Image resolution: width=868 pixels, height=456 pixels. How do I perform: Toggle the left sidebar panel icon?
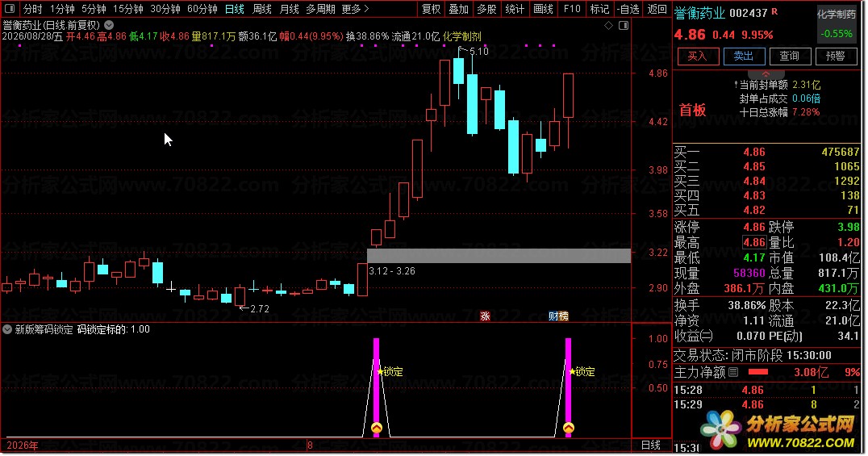click(x=10, y=9)
